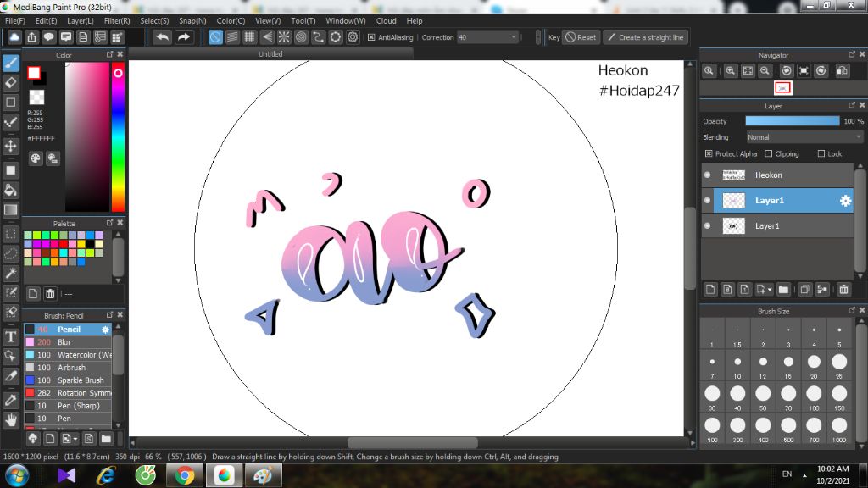868x488 pixels.
Task: Click the Reset button
Action: click(x=581, y=37)
